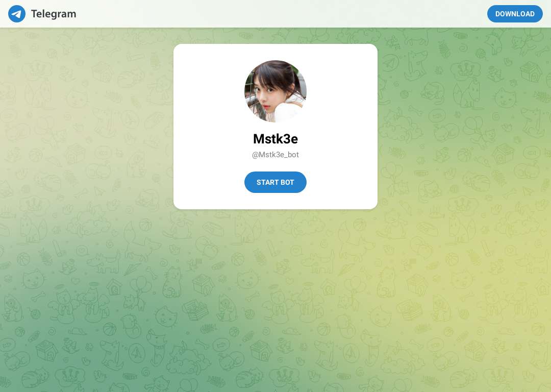The image size is (551, 392).
Task: Click the cat face doodle at the right edge
Action: point(505,97)
